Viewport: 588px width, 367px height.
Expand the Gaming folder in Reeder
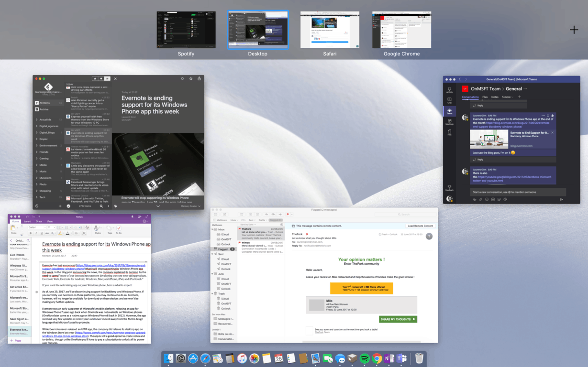(x=37, y=158)
